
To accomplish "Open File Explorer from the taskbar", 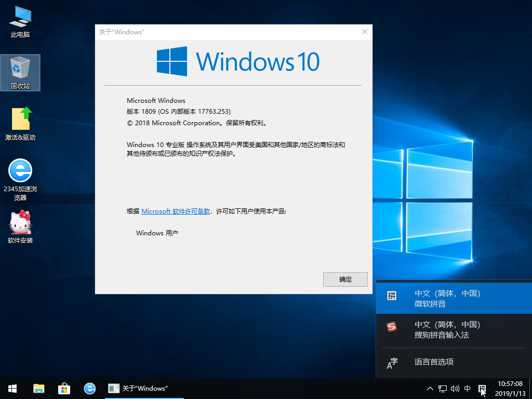I will tap(38, 389).
